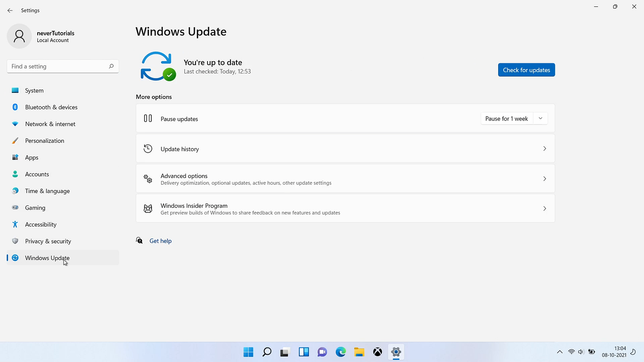Select the Bluetooth & devices icon
This screenshot has height=362, width=644.
tap(15, 107)
